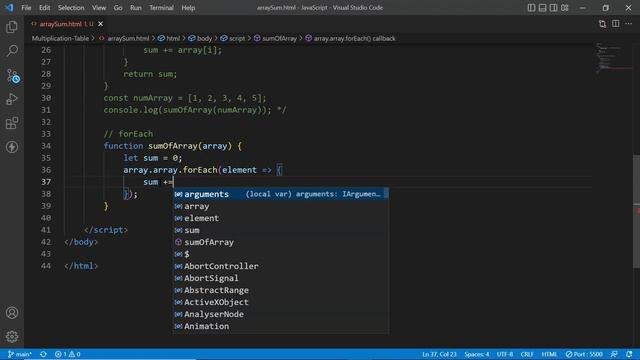Viewport: 640px width, 360px height.
Task: Select the AbortSignal suggestion
Action: coord(281,278)
